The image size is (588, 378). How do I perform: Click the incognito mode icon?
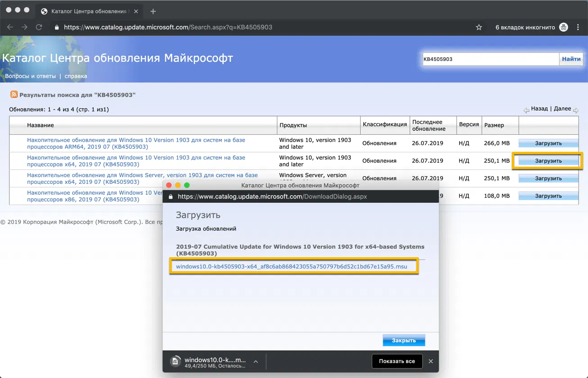tap(564, 27)
